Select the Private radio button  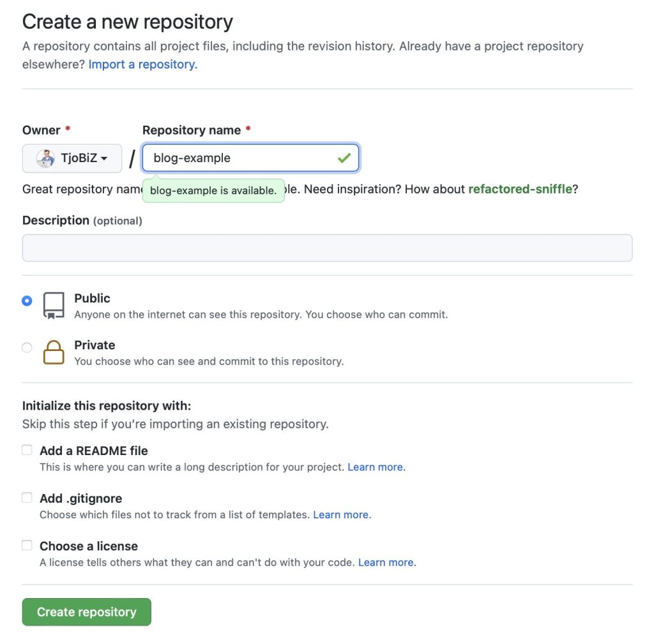[27, 347]
